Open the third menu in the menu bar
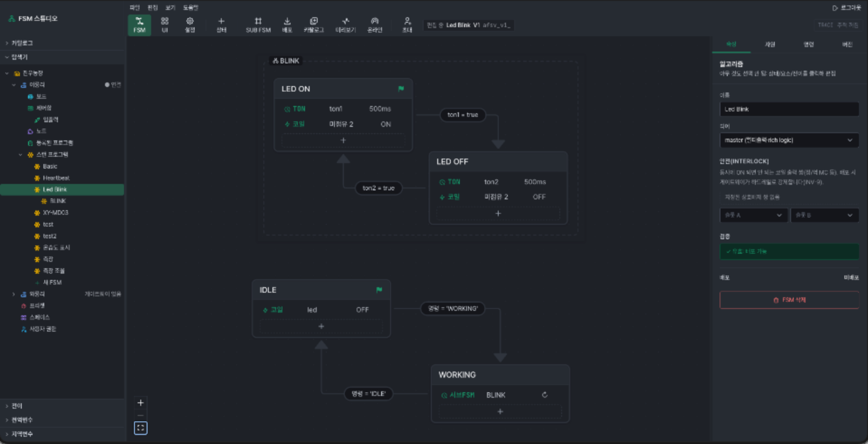This screenshot has width=868, height=444. (170, 8)
